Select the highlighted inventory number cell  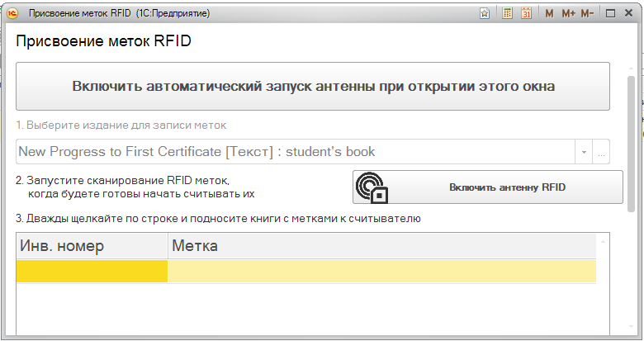92,272
